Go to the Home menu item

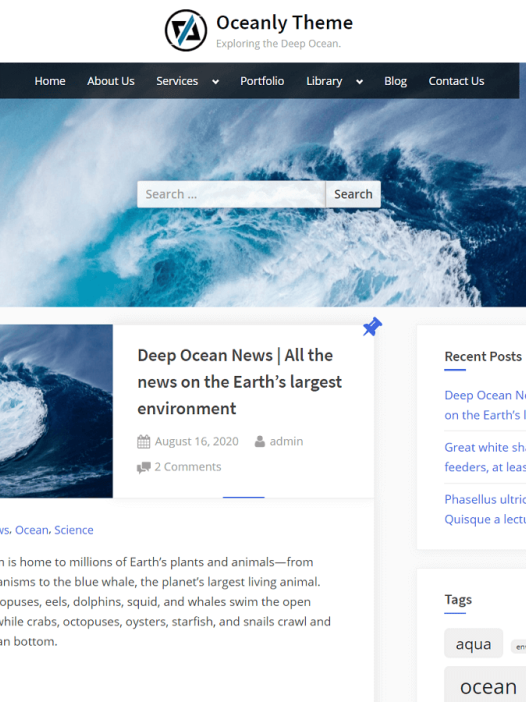coord(50,81)
